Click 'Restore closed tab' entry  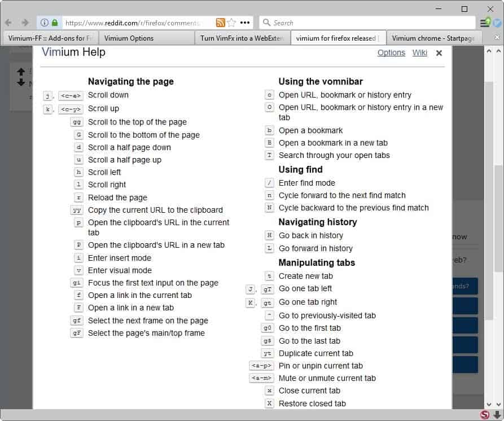312,404
